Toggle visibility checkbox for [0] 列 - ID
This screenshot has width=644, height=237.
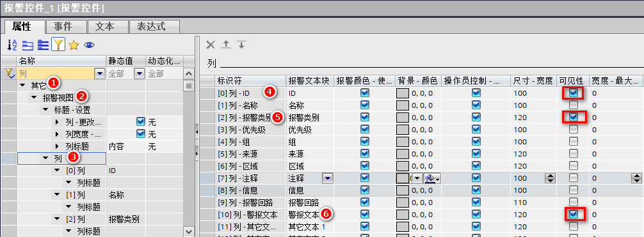[x=574, y=93]
